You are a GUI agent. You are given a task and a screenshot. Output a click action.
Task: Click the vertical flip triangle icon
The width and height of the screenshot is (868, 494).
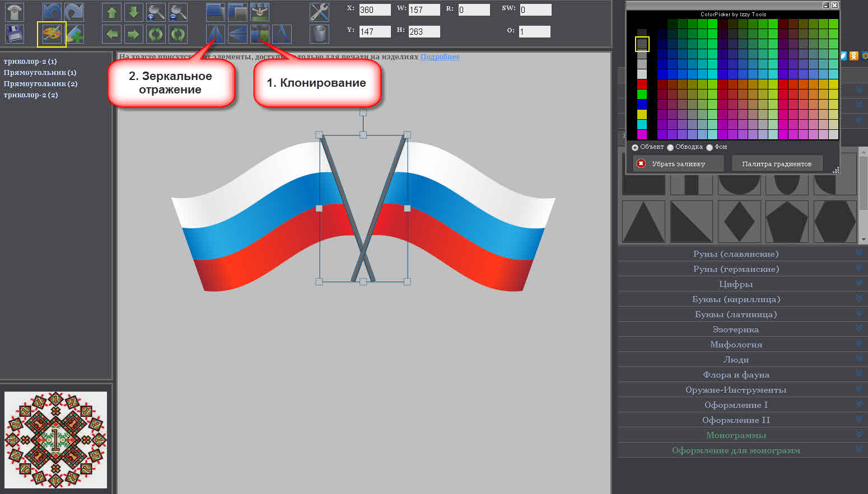(237, 34)
